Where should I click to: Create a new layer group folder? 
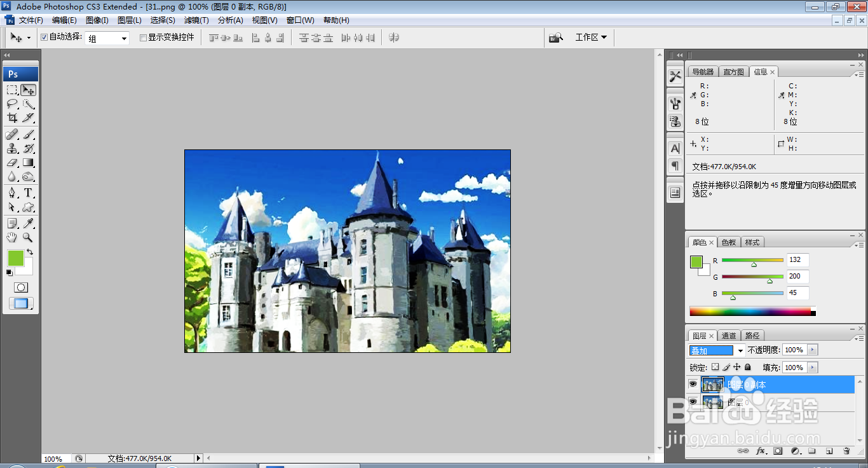[812, 451]
